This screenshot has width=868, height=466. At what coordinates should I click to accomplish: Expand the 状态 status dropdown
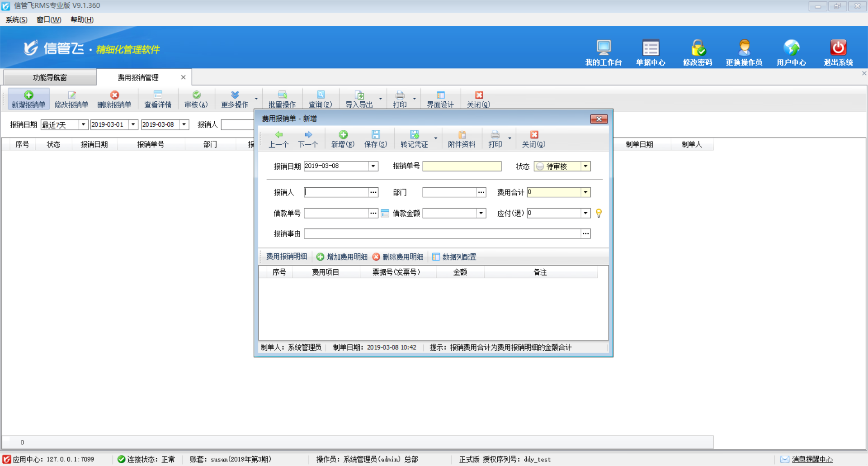(x=585, y=166)
